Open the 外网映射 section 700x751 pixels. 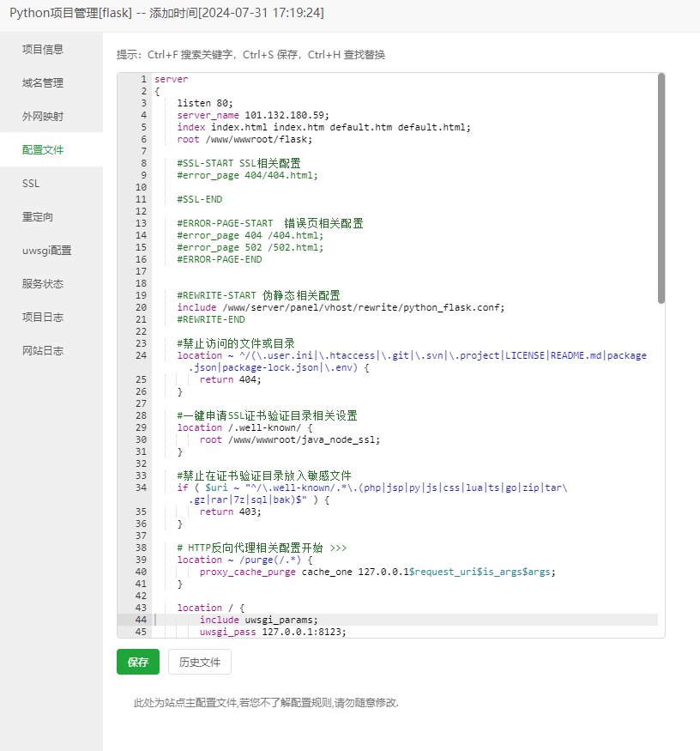(43, 117)
